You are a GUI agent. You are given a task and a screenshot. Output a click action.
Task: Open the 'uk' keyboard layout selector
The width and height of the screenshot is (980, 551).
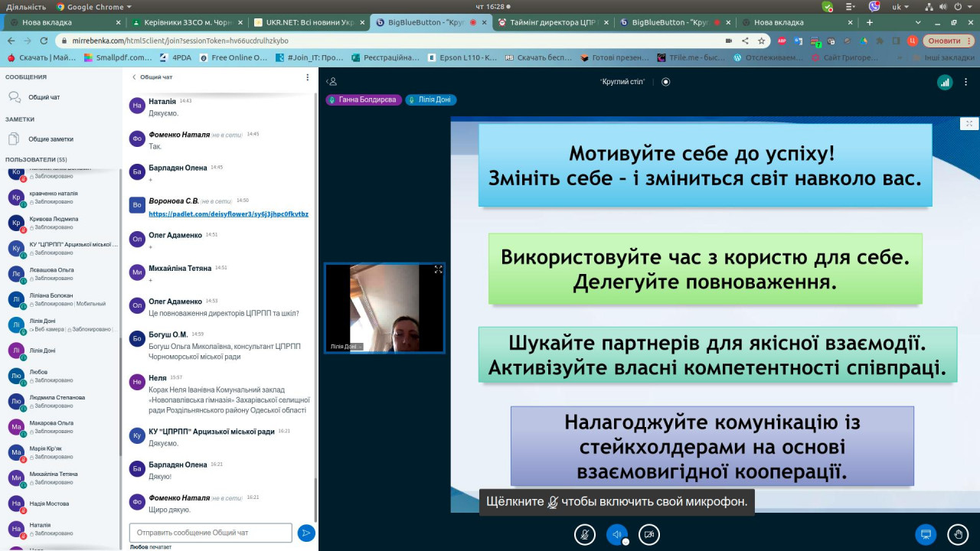[x=901, y=7]
